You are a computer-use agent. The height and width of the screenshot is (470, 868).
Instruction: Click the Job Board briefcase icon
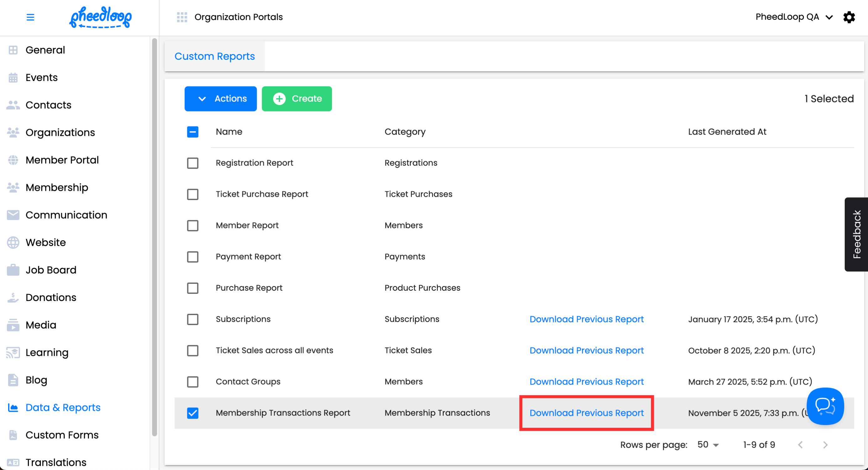click(13, 270)
